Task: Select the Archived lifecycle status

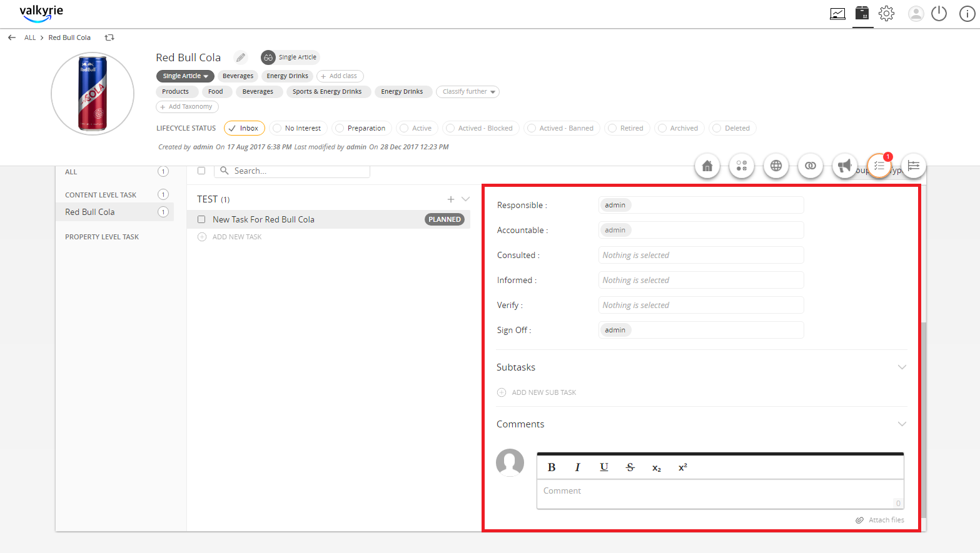Action: click(680, 128)
